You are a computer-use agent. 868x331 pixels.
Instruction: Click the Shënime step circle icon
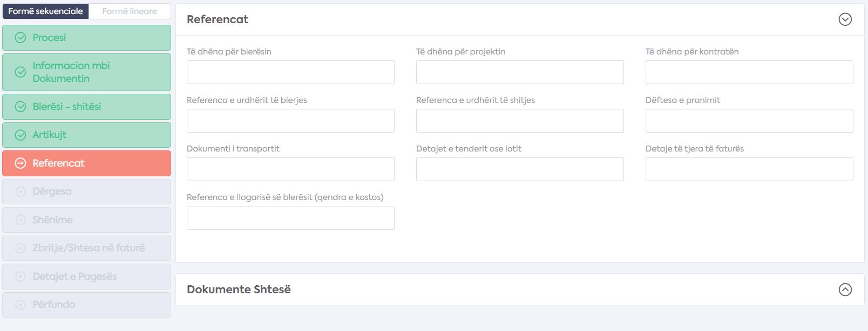pos(21,220)
